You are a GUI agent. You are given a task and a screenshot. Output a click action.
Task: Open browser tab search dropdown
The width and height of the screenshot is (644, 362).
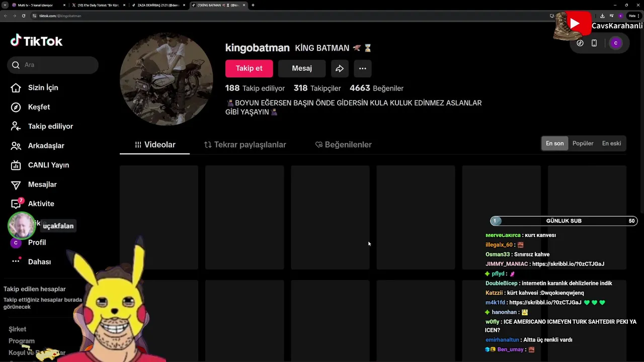pos(6,5)
